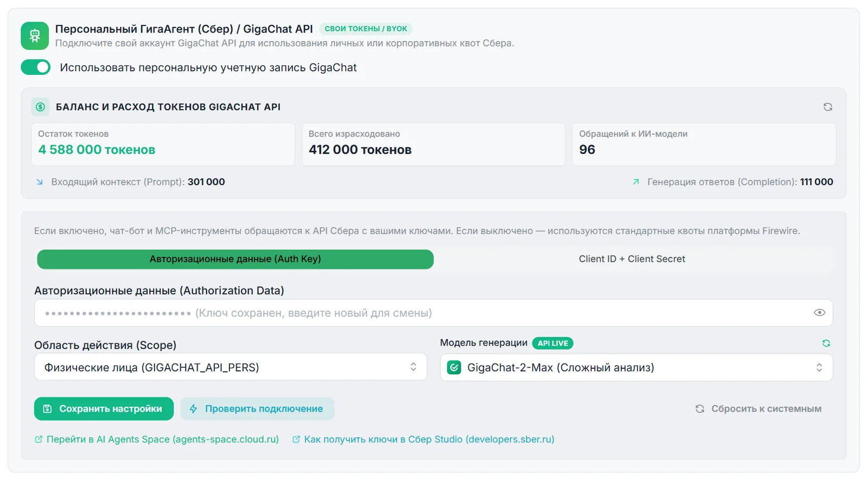
Task: Click the Всего израсходовано label
Action: point(354,134)
